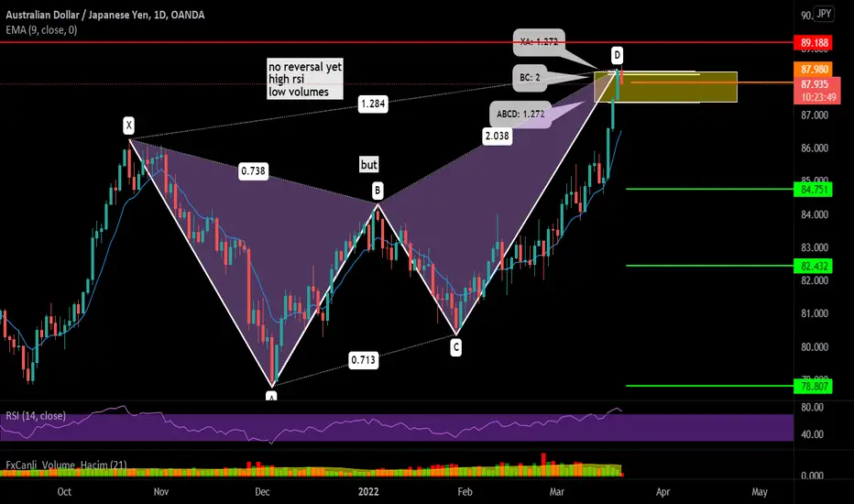Select the red 89.188 price label
This screenshot has width=854, height=504.
coord(815,42)
